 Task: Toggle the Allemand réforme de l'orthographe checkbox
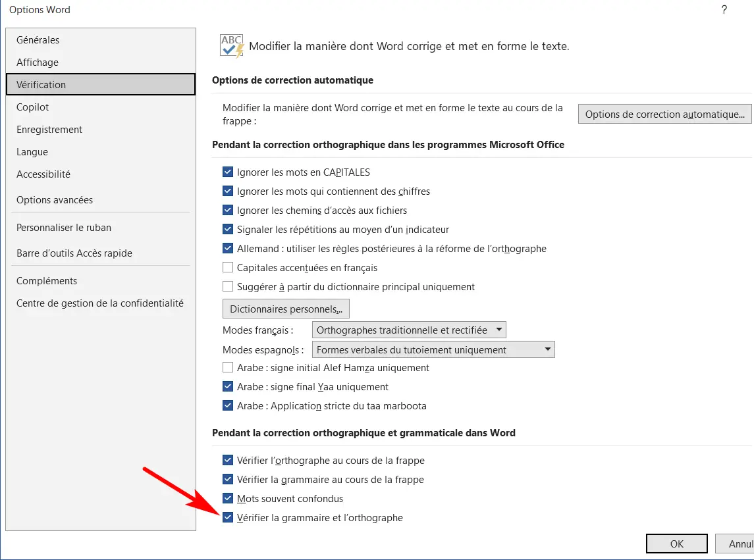tap(228, 249)
